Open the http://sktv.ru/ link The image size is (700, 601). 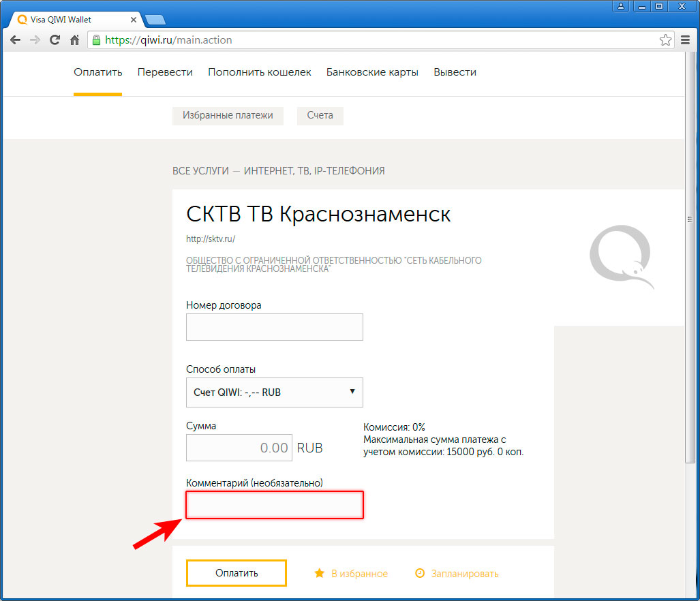[x=211, y=238]
